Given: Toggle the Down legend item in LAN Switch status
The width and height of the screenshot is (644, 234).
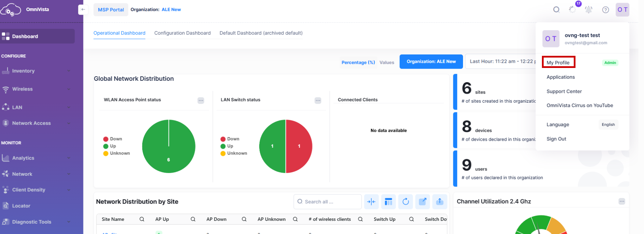Looking at the screenshot, I should click(230, 139).
